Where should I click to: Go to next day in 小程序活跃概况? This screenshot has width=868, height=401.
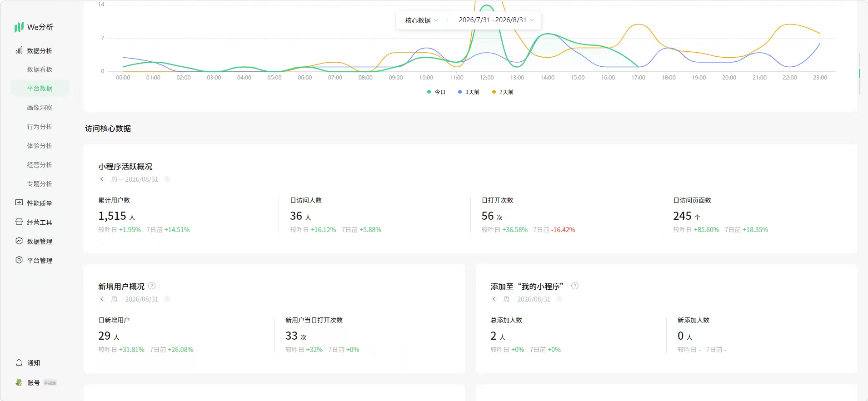point(167,179)
